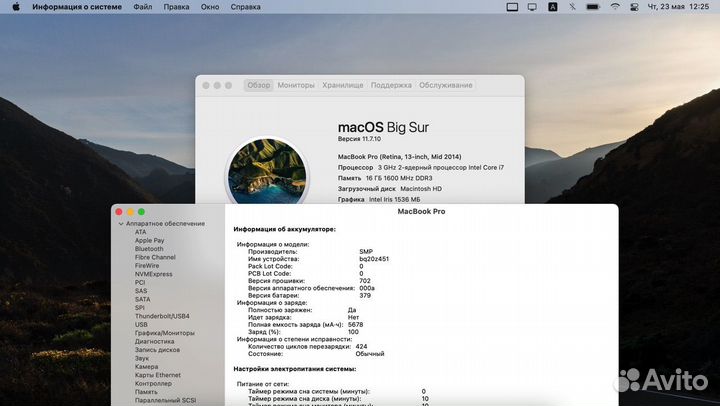
Task: Open the Apple menu
Action: coord(16,7)
